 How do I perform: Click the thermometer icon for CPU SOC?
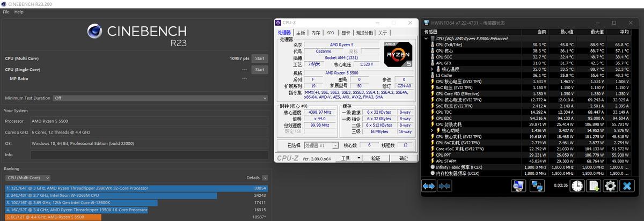pos(433,57)
